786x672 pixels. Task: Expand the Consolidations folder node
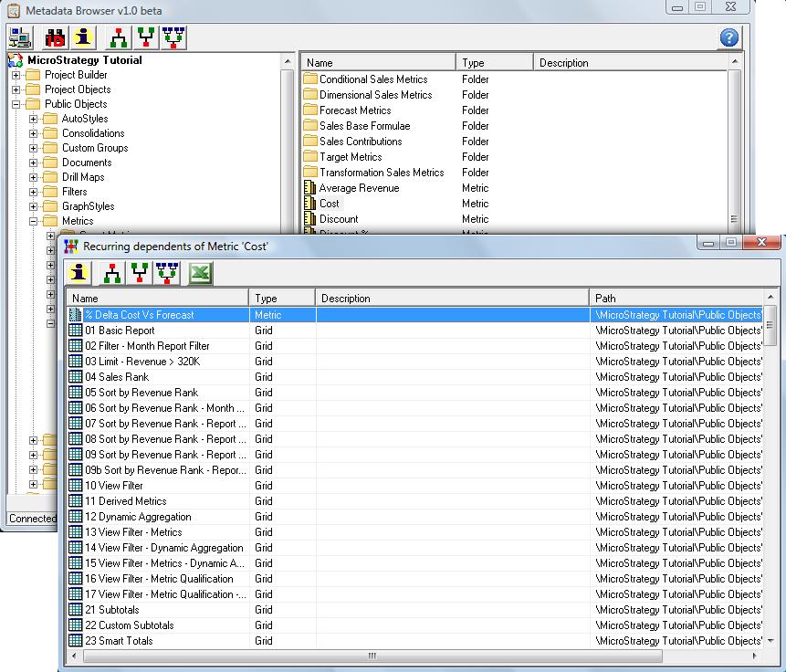coord(33,133)
